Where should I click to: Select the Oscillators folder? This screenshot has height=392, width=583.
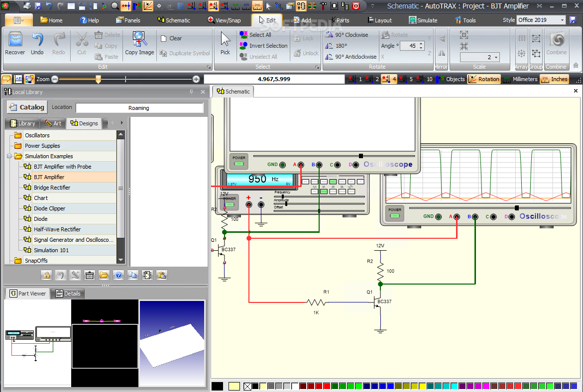[x=37, y=135]
